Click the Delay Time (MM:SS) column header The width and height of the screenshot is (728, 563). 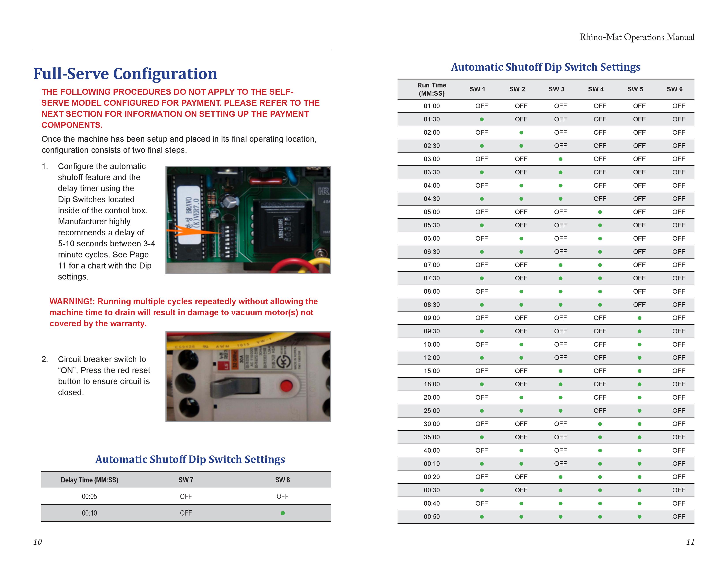click(x=89, y=480)
